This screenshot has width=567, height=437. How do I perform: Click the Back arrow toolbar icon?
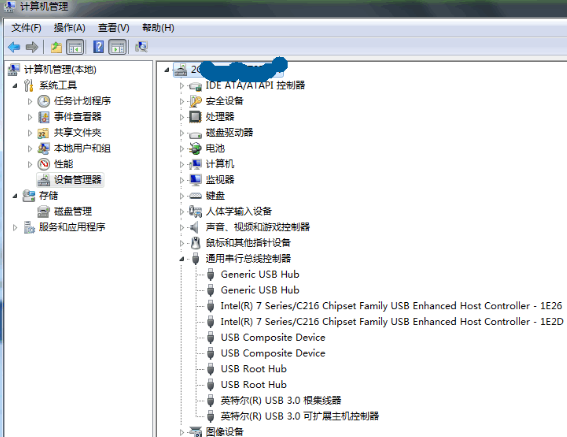click(x=14, y=47)
